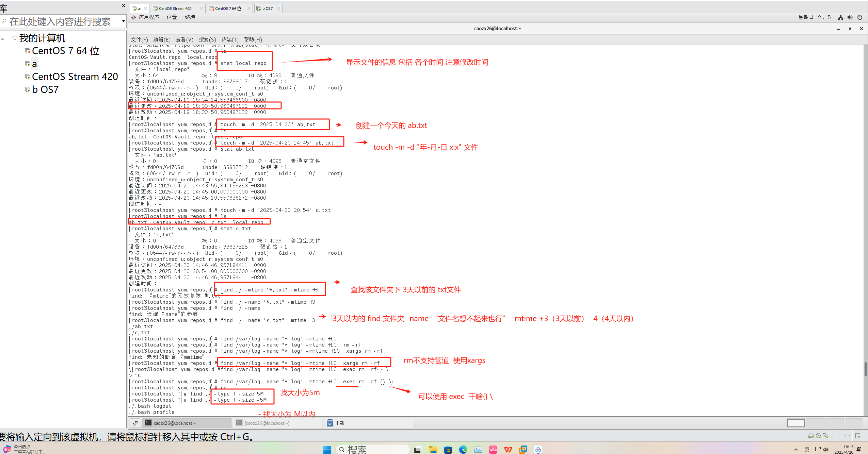Expand the hidden system tray icons chevron
The height and width of the screenshot is (454, 868).
click(796, 450)
